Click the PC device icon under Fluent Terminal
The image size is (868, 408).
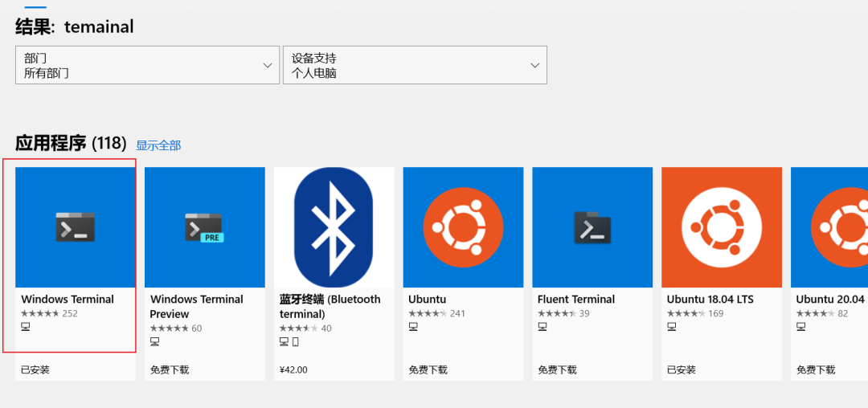click(542, 328)
